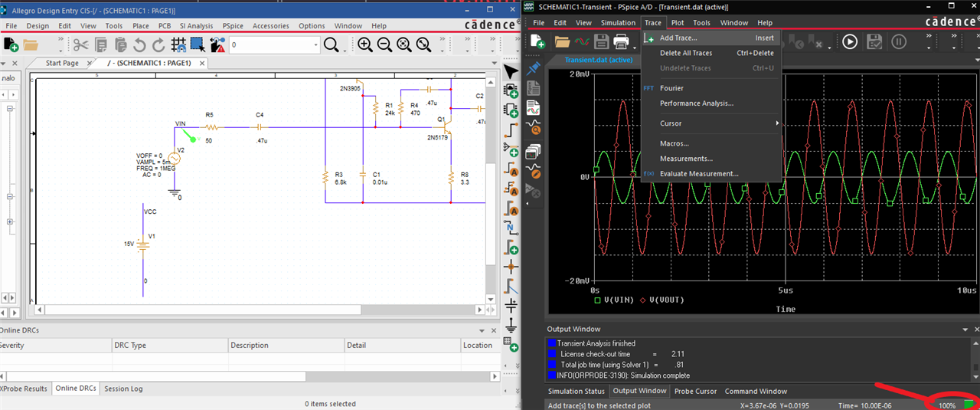Select the Place Part tool in palette
Viewport: 980px width, 410px height.
pyautogui.click(x=511, y=90)
